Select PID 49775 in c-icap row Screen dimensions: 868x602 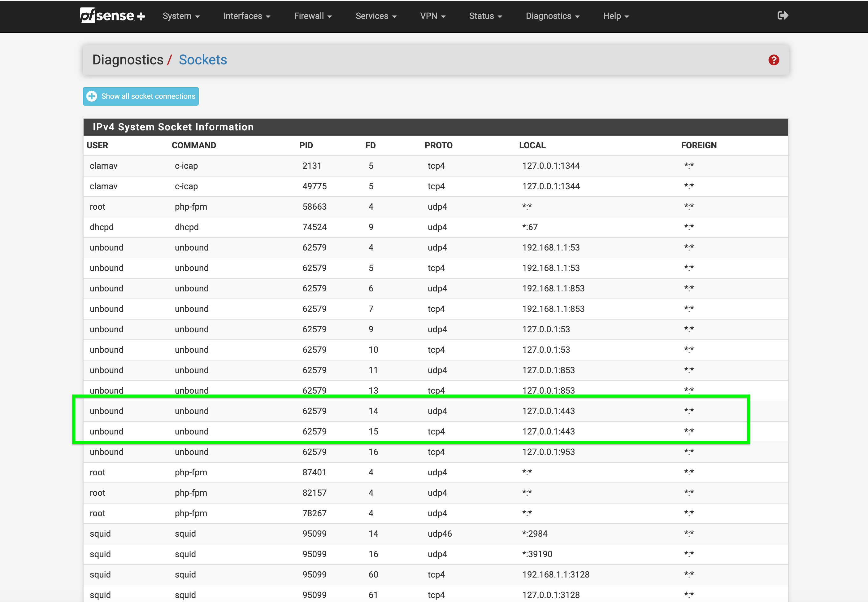pos(315,186)
